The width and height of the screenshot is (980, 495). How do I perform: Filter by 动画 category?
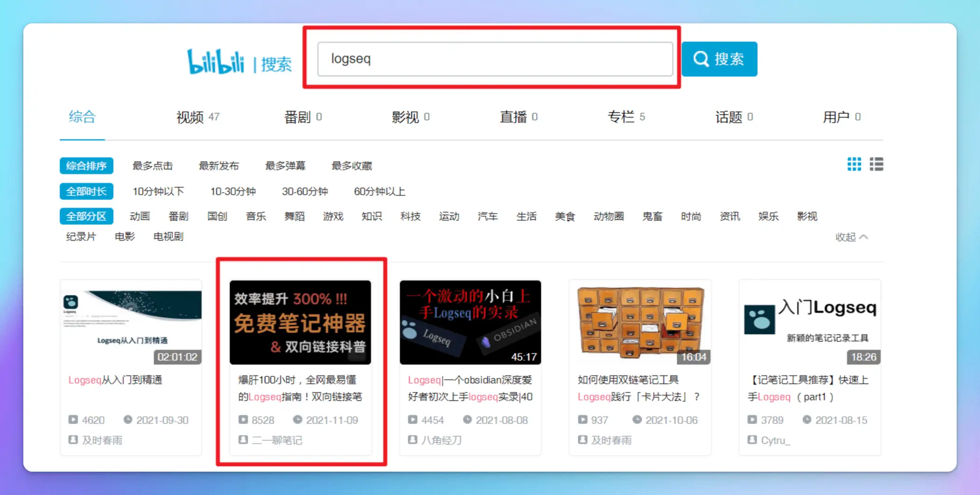140,216
